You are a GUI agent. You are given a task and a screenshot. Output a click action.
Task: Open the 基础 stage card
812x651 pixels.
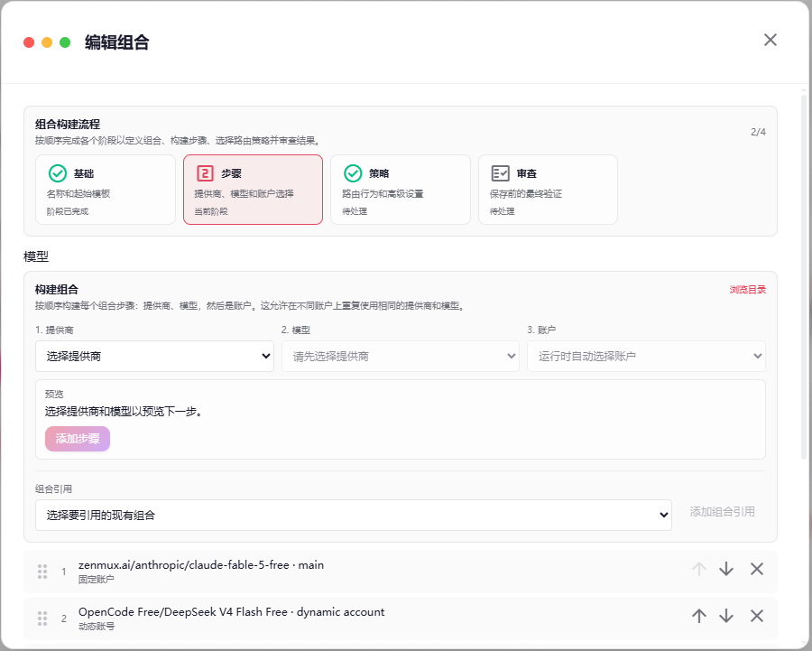(x=106, y=190)
